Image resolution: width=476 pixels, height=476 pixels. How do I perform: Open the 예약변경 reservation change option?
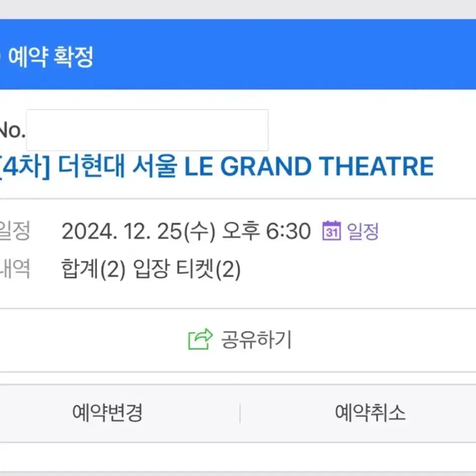click(x=108, y=413)
